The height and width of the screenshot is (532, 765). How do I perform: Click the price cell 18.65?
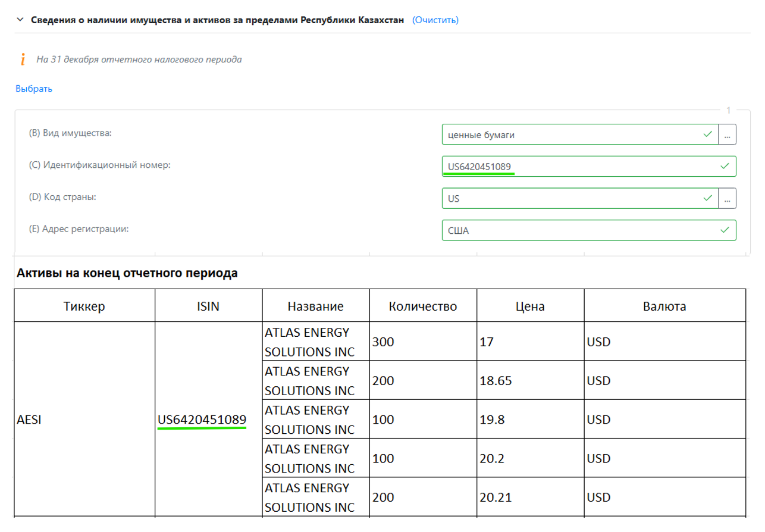pyautogui.click(x=530, y=380)
